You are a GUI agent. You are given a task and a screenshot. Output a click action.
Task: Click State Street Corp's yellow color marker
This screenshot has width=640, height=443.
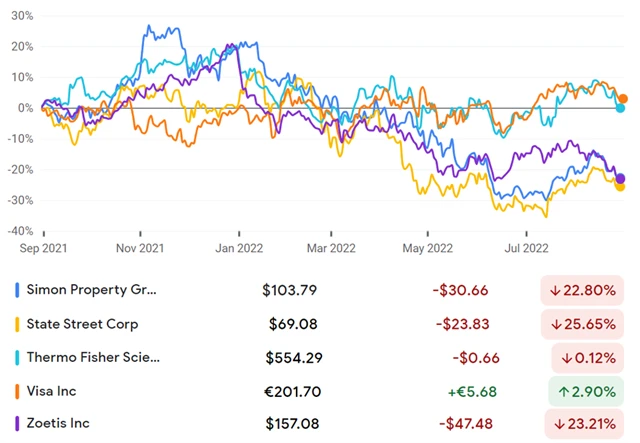[18, 324]
